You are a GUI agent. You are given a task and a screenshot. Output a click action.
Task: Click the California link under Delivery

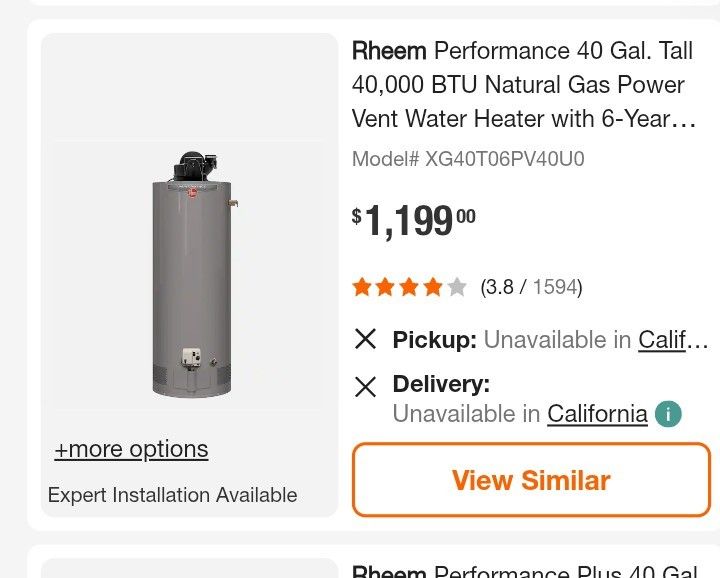click(x=597, y=414)
